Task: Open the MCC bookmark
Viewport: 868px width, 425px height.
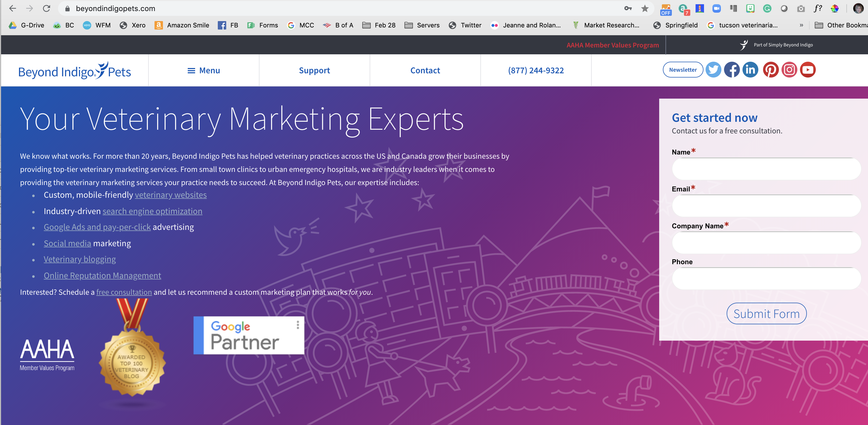Action: [x=301, y=25]
